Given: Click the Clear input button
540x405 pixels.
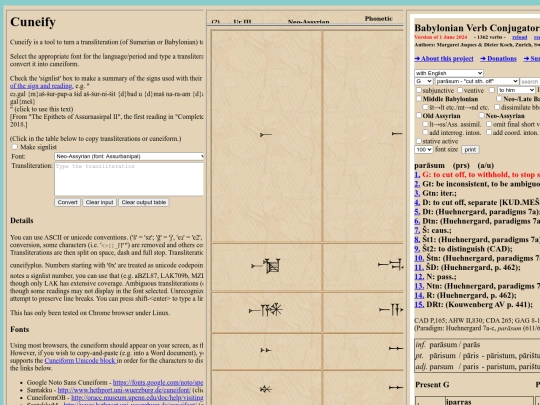Looking at the screenshot, I should tap(100, 202).
